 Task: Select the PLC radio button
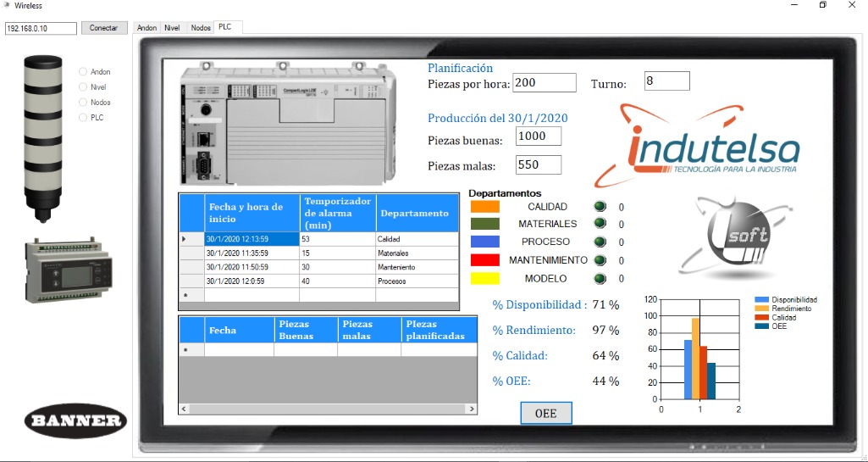83,118
